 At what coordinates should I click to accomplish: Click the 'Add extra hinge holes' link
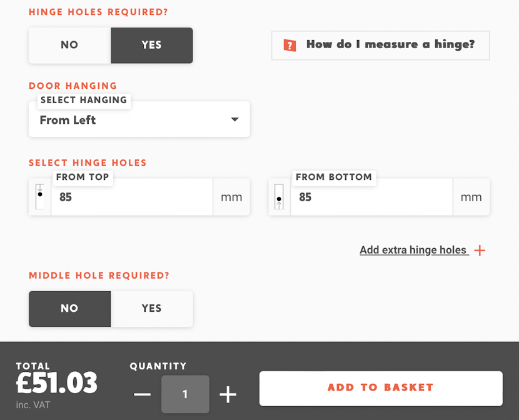click(x=413, y=250)
